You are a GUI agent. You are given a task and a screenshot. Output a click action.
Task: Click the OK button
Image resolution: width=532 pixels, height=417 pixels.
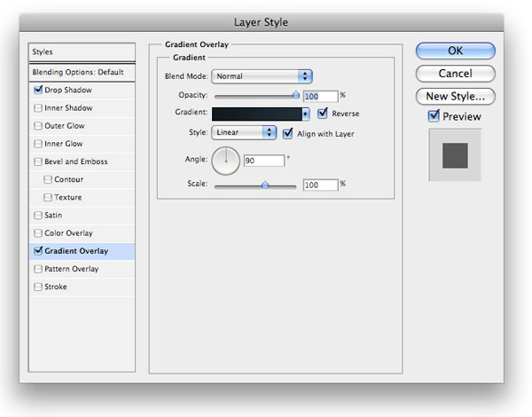click(456, 51)
